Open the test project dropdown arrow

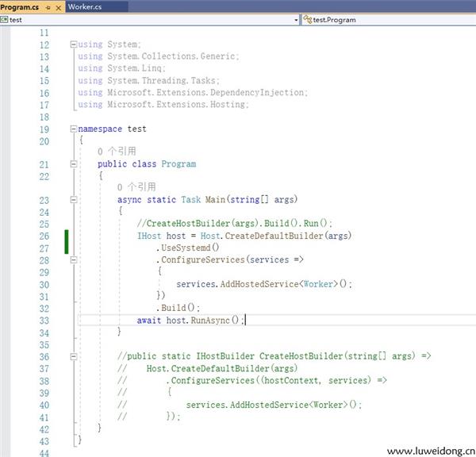click(296, 19)
